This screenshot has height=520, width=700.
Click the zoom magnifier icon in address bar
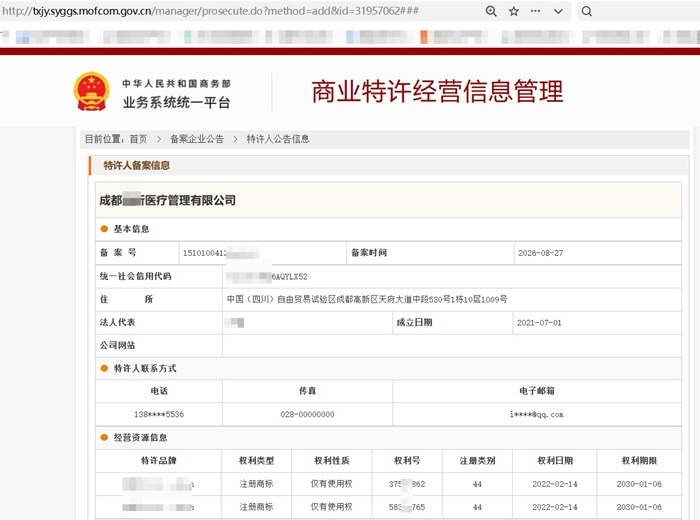[x=491, y=11]
